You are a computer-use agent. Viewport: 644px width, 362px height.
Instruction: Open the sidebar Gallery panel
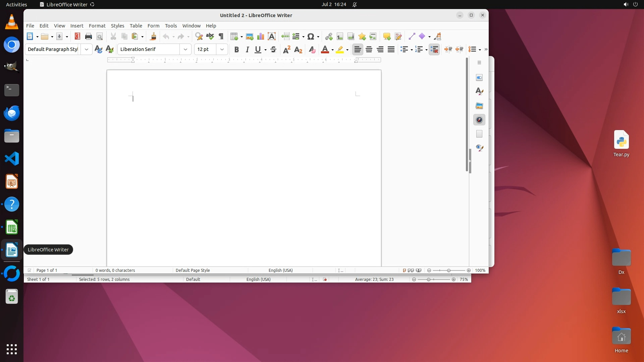point(479,106)
